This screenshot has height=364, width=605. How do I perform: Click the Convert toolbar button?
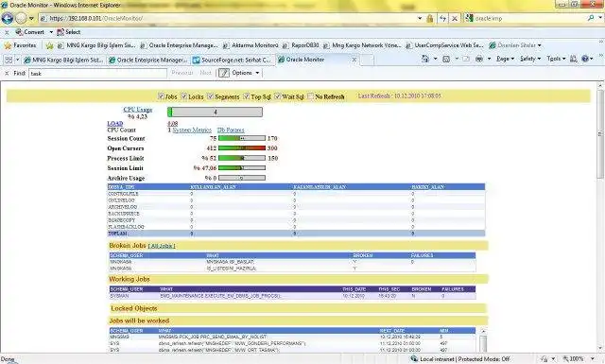[x=29, y=32]
